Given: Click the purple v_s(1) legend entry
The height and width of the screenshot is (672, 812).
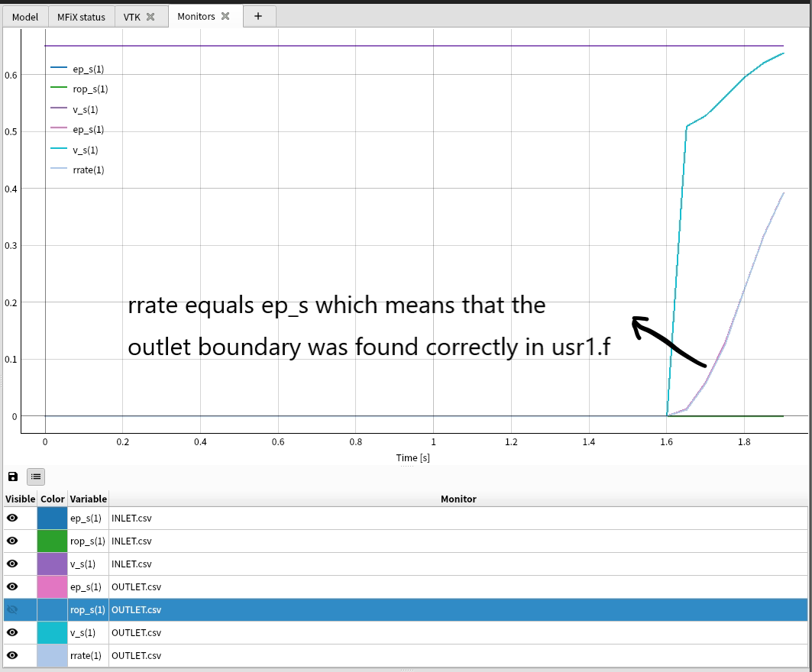Looking at the screenshot, I should click(74, 109).
